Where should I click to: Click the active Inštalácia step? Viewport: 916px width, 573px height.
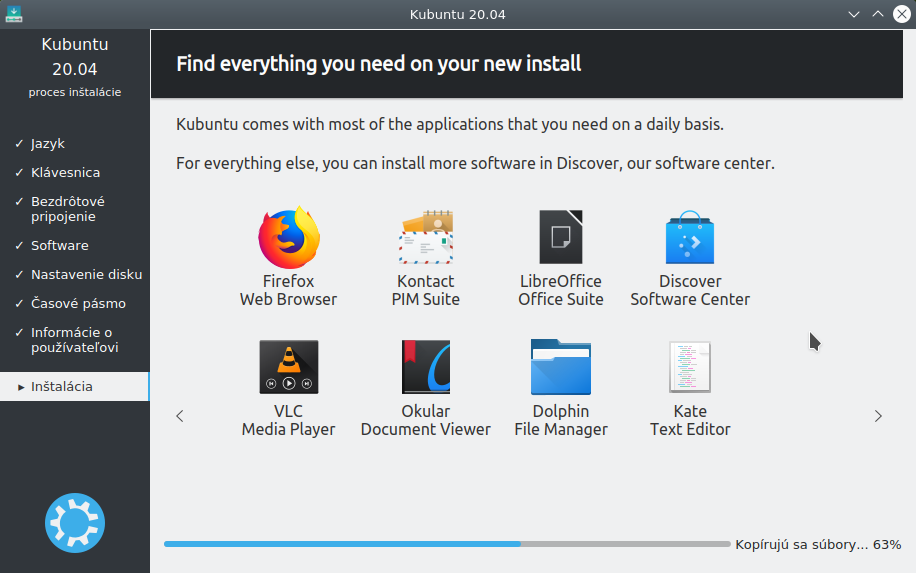click(x=75, y=387)
